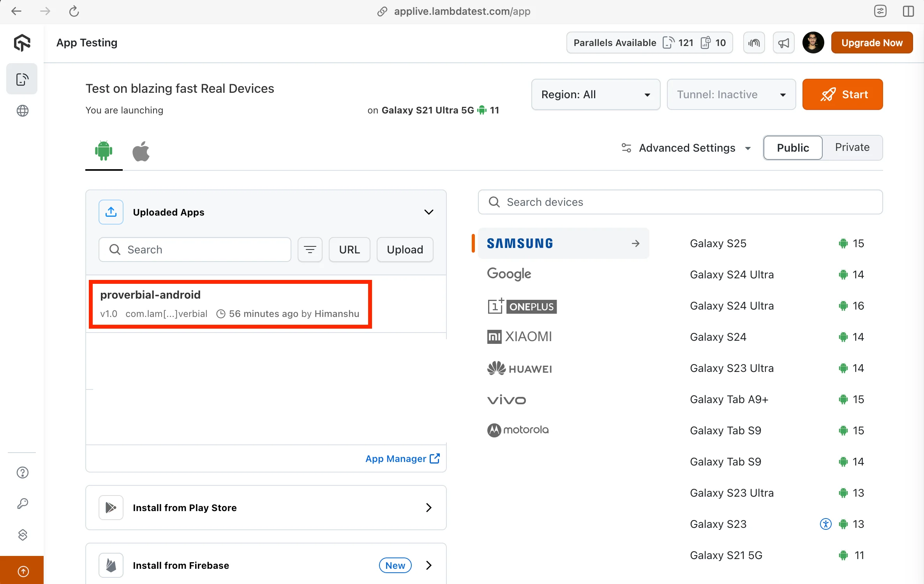Click the user profile avatar

pyautogui.click(x=813, y=43)
